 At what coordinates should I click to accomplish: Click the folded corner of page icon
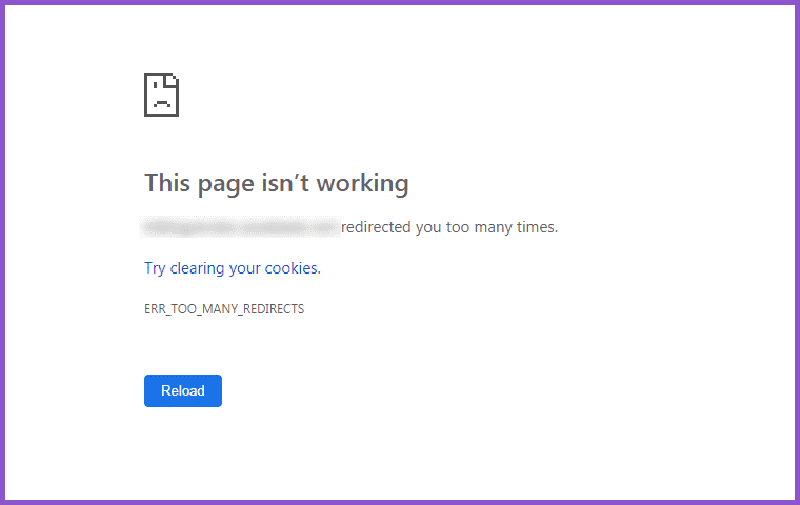[173, 79]
